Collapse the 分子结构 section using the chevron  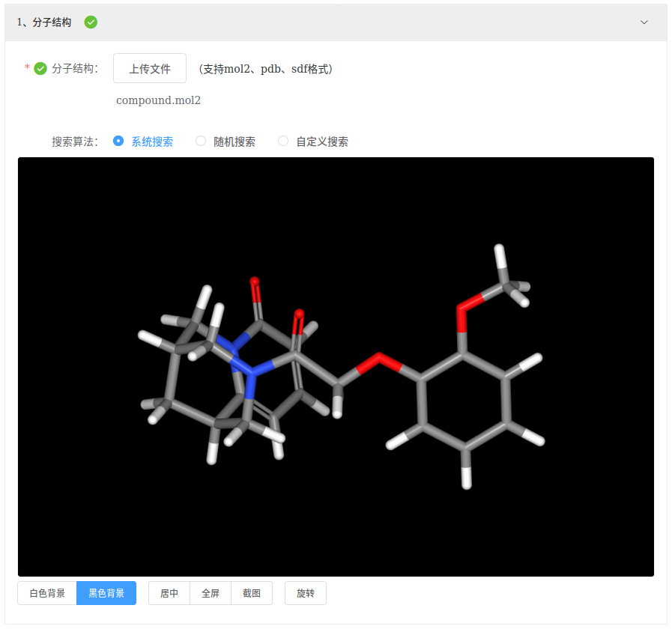coord(644,22)
